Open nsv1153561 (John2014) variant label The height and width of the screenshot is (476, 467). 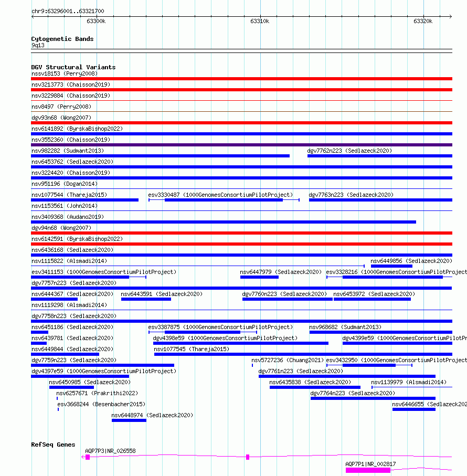coord(65,206)
